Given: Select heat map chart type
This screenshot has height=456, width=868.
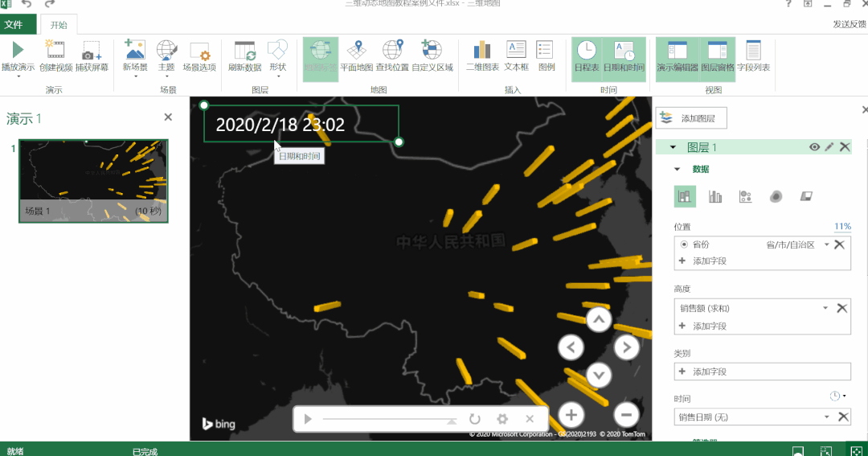Looking at the screenshot, I should point(776,196).
